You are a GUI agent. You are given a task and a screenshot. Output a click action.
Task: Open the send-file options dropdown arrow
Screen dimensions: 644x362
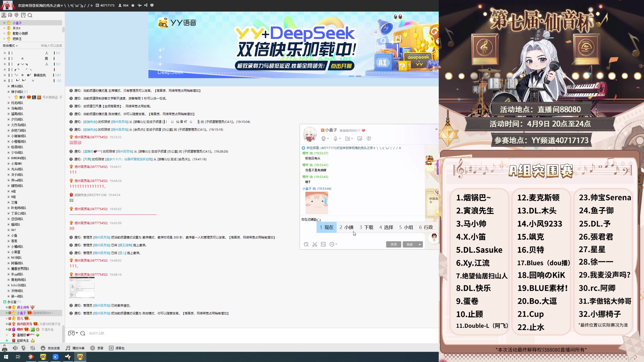click(x=352, y=139)
